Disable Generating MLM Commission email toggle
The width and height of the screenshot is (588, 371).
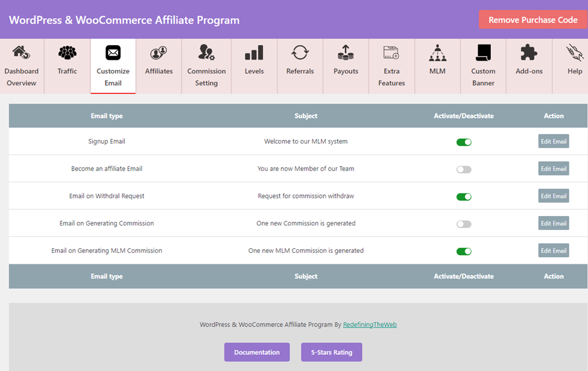pyautogui.click(x=464, y=252)
